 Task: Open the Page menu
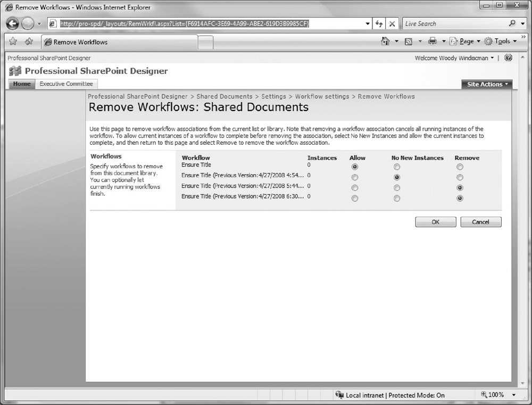pyautogui.click(x=465, y=42)
